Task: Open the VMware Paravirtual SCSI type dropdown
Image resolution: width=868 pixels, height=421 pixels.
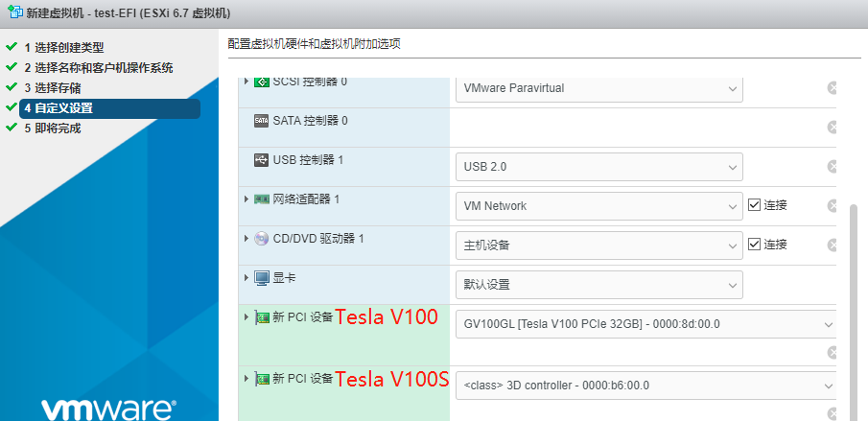Action: click(x=598, y=88)
